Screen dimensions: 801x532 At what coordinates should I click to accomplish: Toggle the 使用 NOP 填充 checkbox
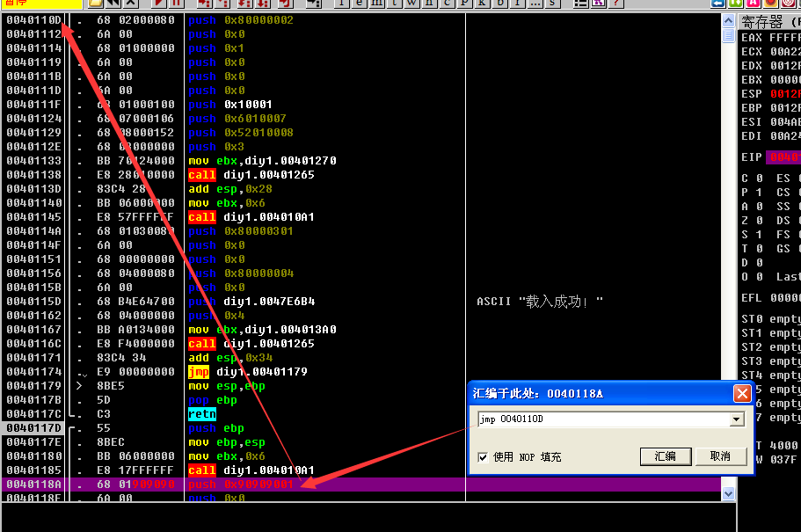pos(482,456)
